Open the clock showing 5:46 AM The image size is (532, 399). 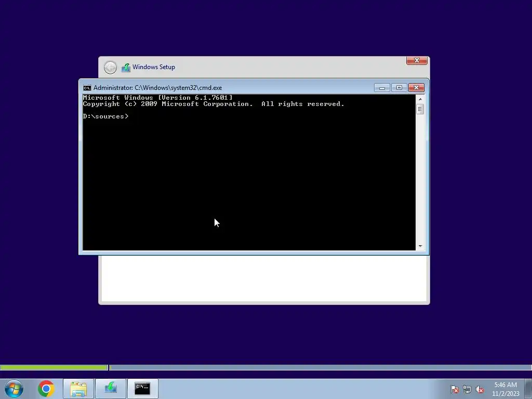click(x=506, y=389)
